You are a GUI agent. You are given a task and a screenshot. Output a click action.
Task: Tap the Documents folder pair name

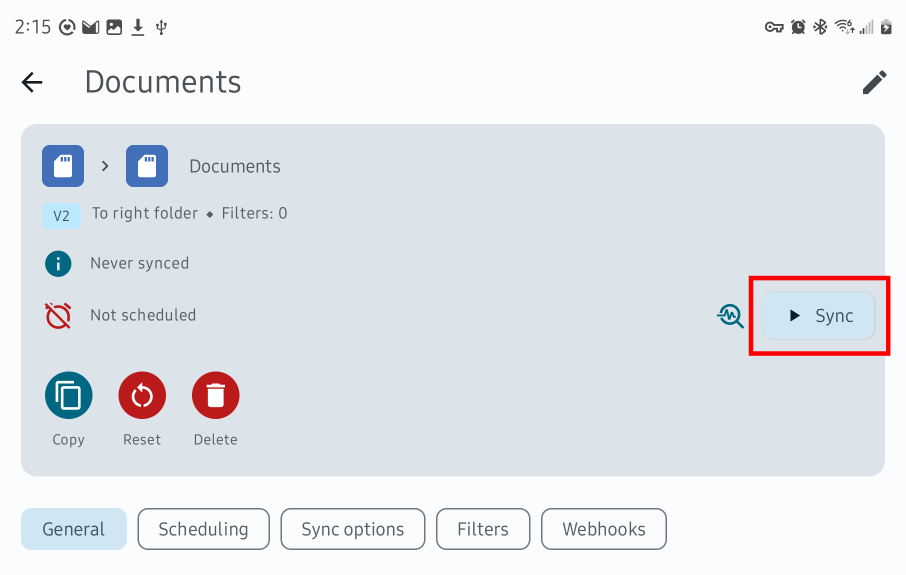pyautogui.click(x=235, y=166)
